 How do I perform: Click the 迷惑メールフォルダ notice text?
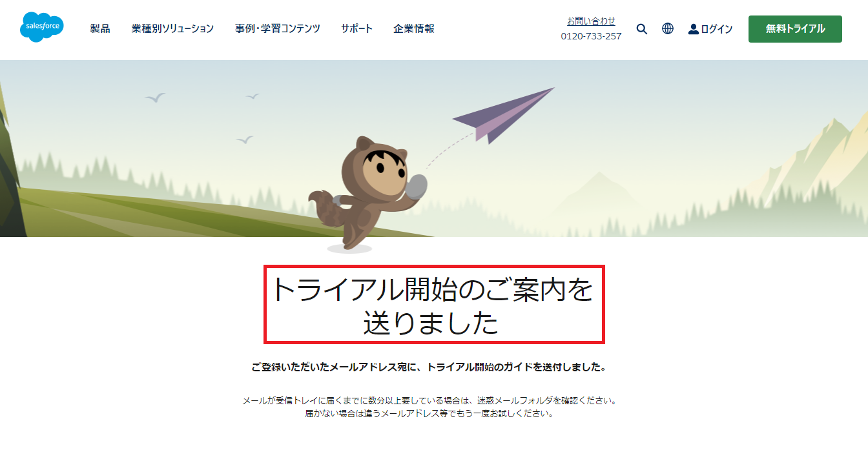coord(429,401)
